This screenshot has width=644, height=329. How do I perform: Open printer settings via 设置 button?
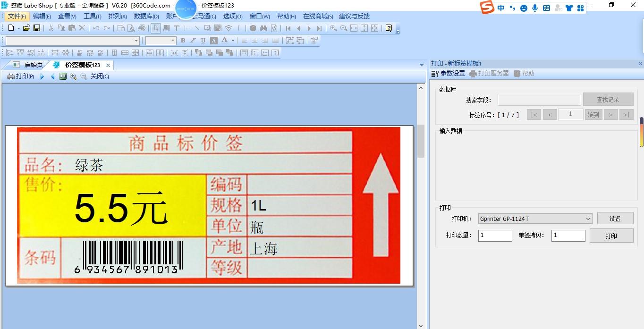[615, 218]
